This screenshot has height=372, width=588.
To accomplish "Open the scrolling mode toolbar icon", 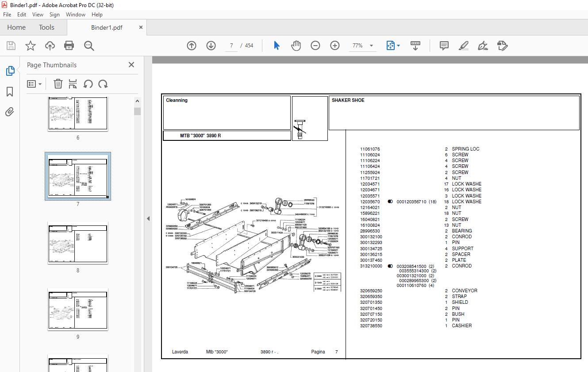I will click(415, 46).
